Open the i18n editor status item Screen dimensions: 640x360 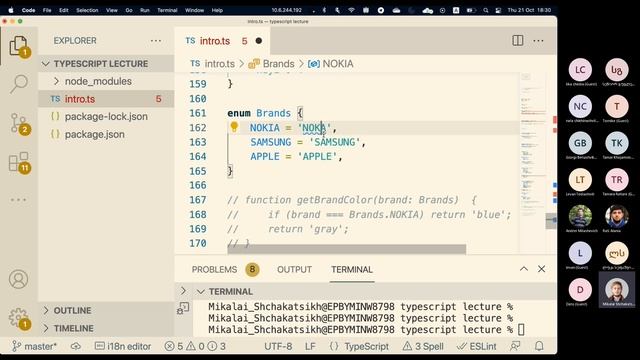tap(123, 346)
